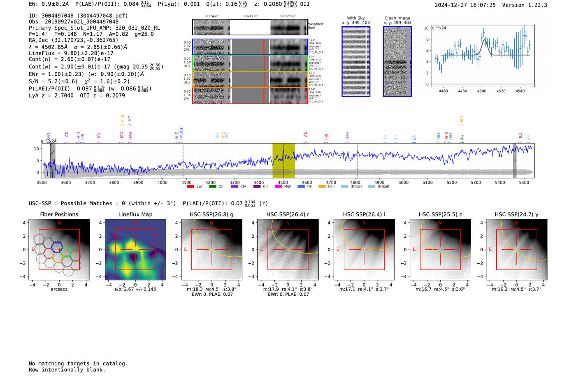
Task: Click the ID: 3004497048 text line
Action: click(x=78, y=16)
